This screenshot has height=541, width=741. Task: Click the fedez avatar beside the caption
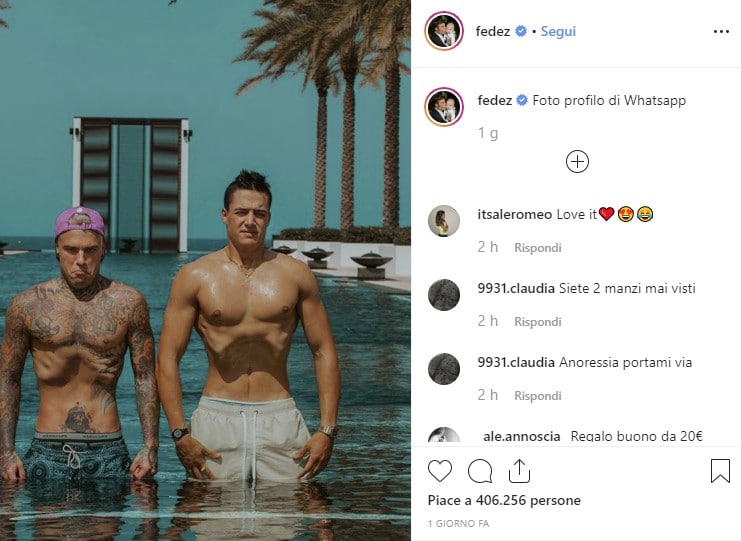tap(444, 106)
